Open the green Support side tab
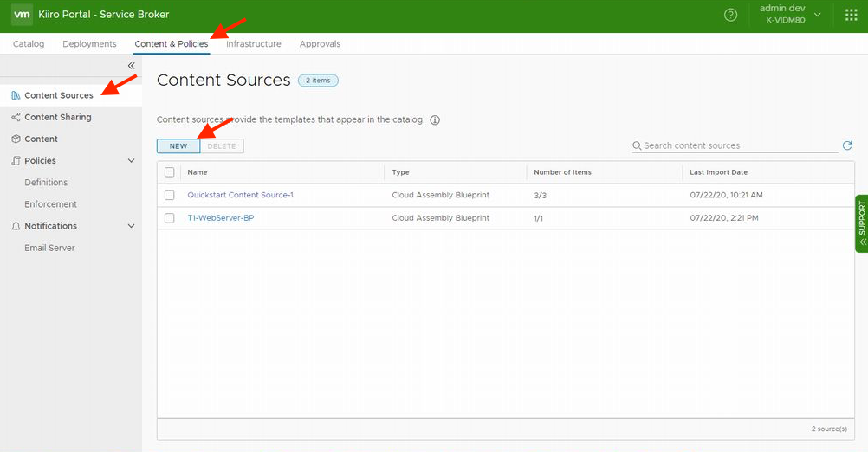 point(861,223)
